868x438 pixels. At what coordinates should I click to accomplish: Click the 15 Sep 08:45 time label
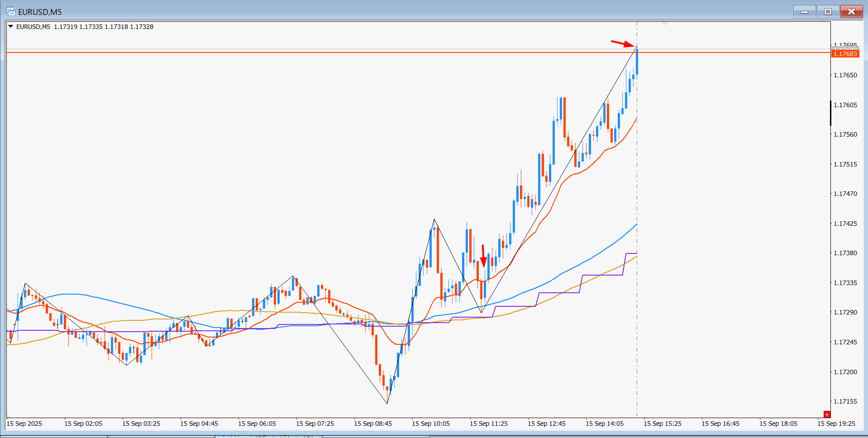point(373,424)
